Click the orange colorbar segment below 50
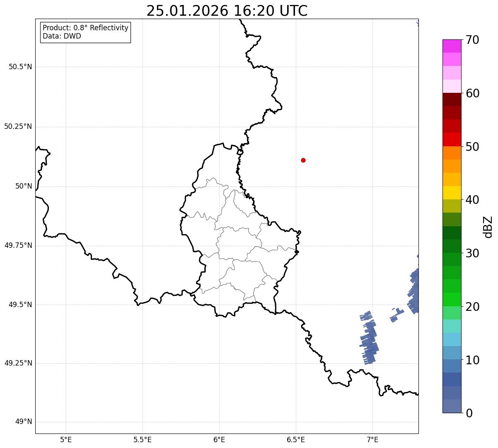The height and width of the screenshot is (448, 498). (x=452, y=153)
